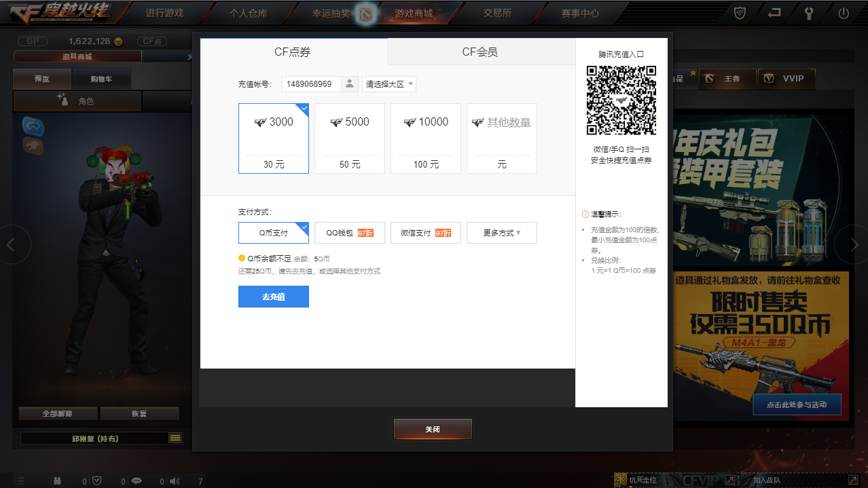The width and height of the screenshot is (868, 488).
Task: Click the CF点 label
Action: pyautogui.click(x=153, y=41)
